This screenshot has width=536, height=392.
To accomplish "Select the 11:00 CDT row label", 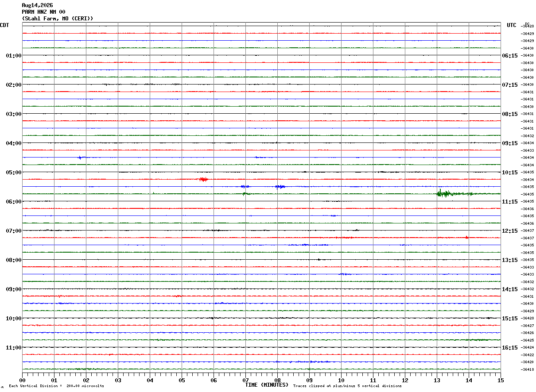I will click(14, 347).
